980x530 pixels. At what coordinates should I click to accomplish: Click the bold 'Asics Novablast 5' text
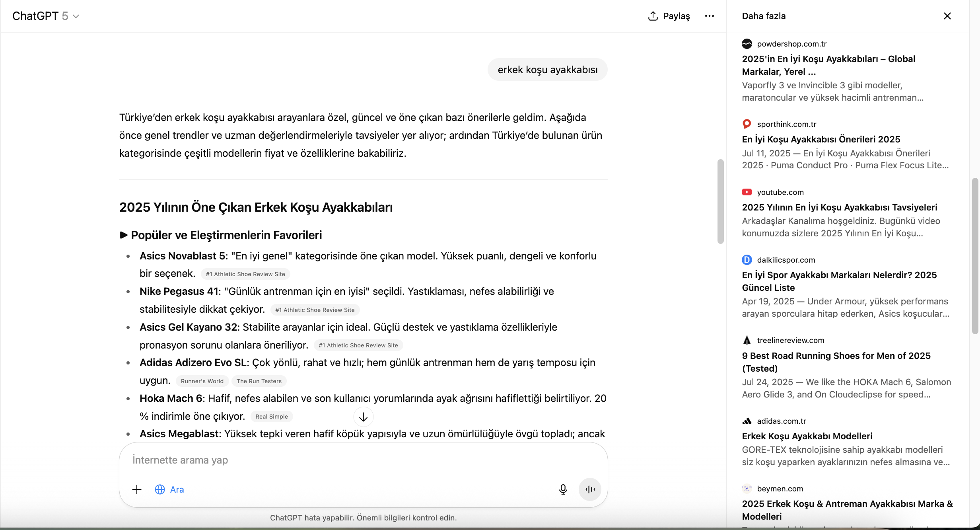tap(182, 256)
